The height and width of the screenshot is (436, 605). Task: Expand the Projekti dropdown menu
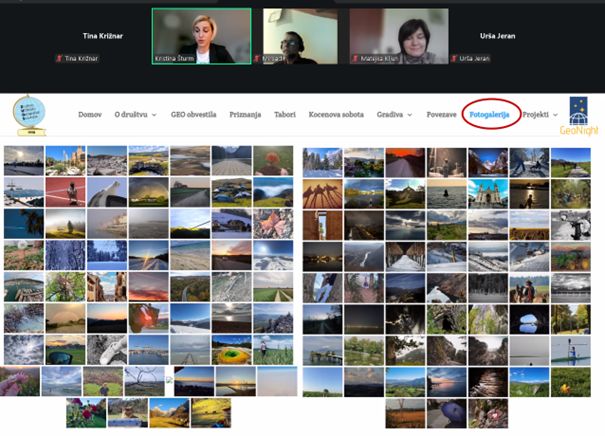pos(539,115)
